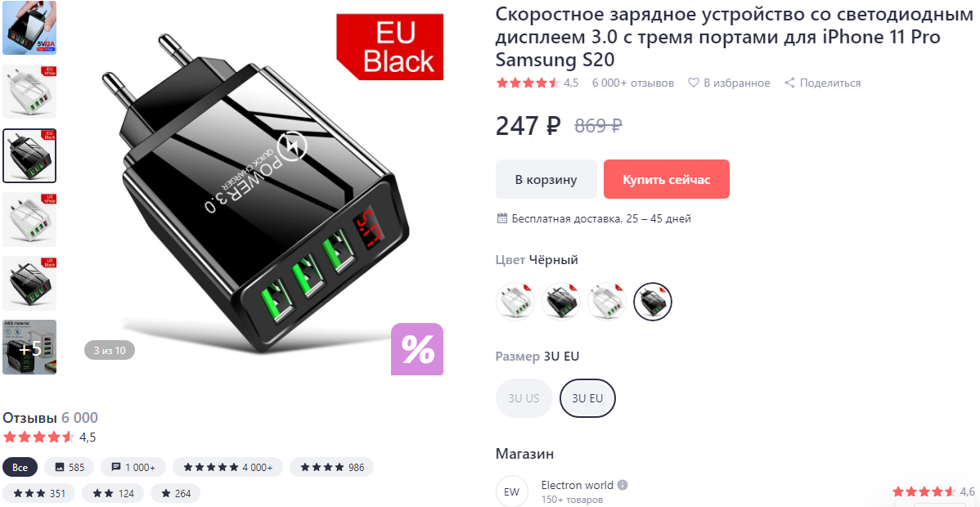Open the +5 more images thumbnail
This screenshot has height=507, width=980.
tap(29, 348)
